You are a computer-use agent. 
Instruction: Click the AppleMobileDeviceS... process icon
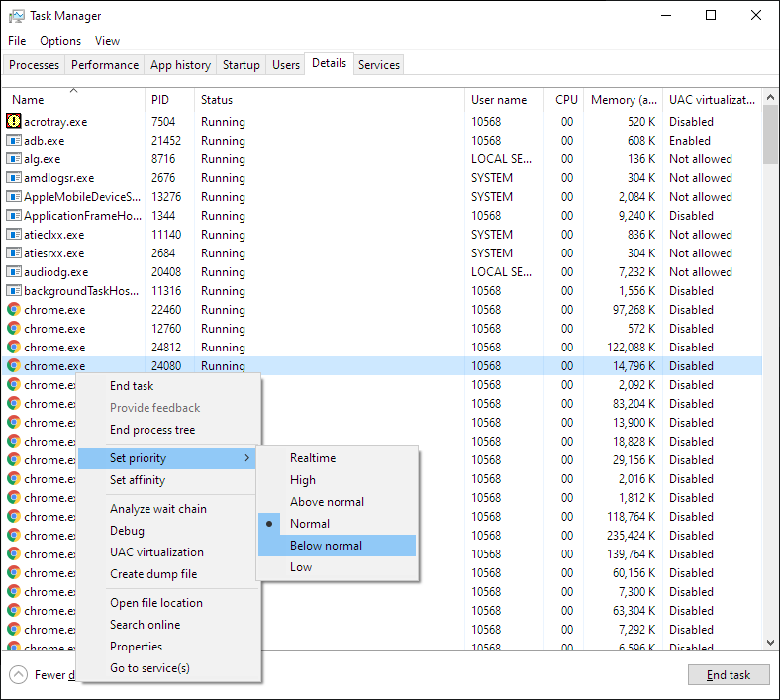[14, 196]
